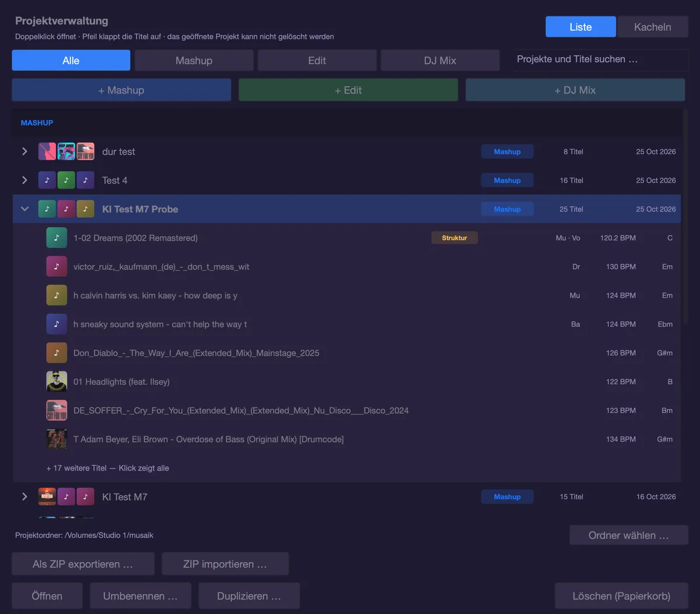Click first cover thumbnail in KI Test M7 row
The width and height of the screenshot is (700, 614).
[47, 497]
